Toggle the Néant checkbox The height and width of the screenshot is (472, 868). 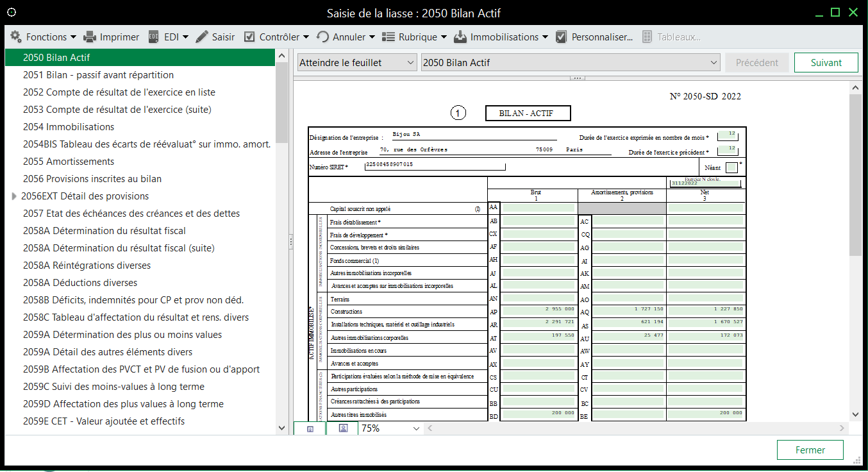tap(731, 167)
